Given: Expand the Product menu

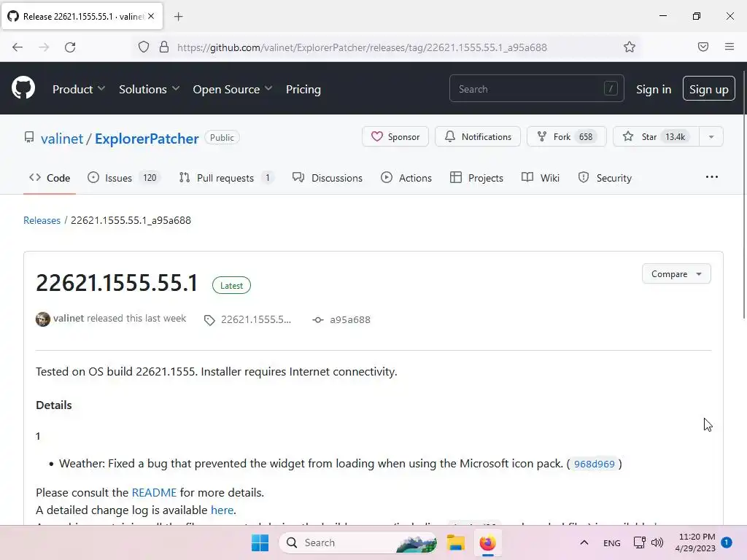Looking at the screenshot, I should 79,89.
